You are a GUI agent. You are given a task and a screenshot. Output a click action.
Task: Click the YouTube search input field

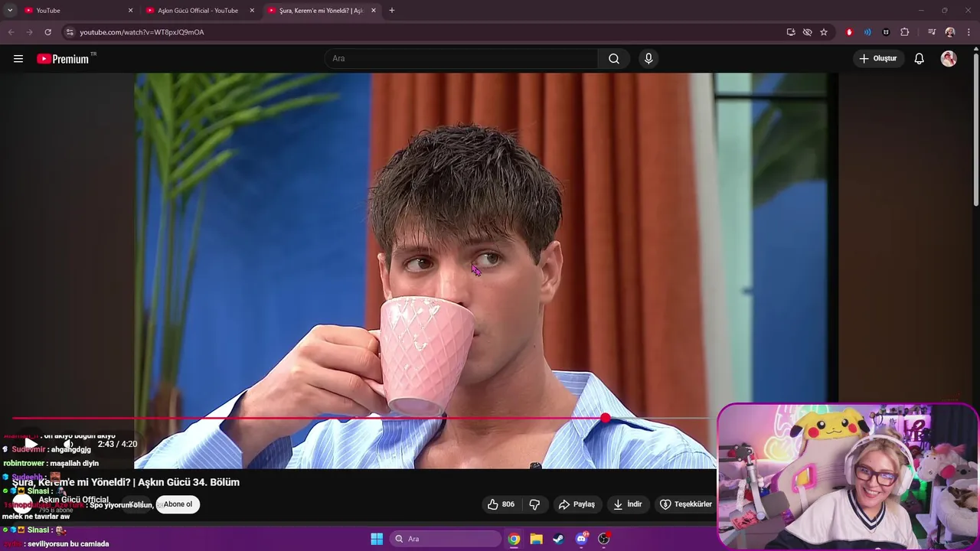click(462, 59)
